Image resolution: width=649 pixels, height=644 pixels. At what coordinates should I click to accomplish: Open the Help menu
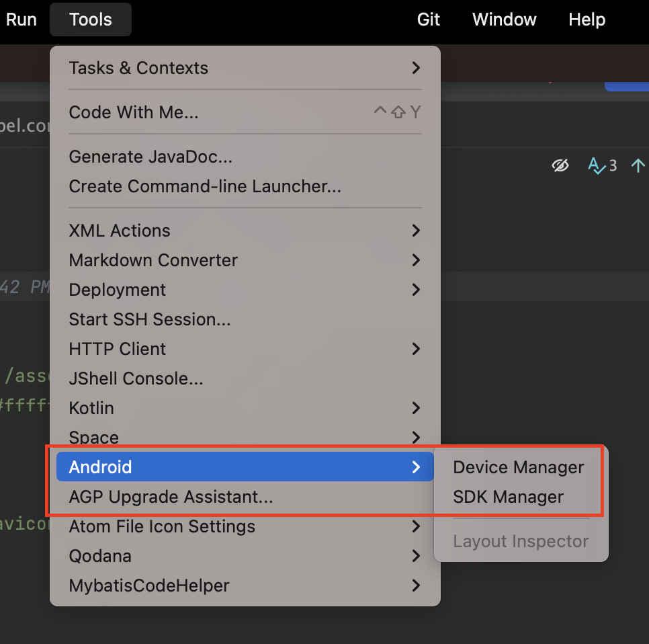click(587, 19)
